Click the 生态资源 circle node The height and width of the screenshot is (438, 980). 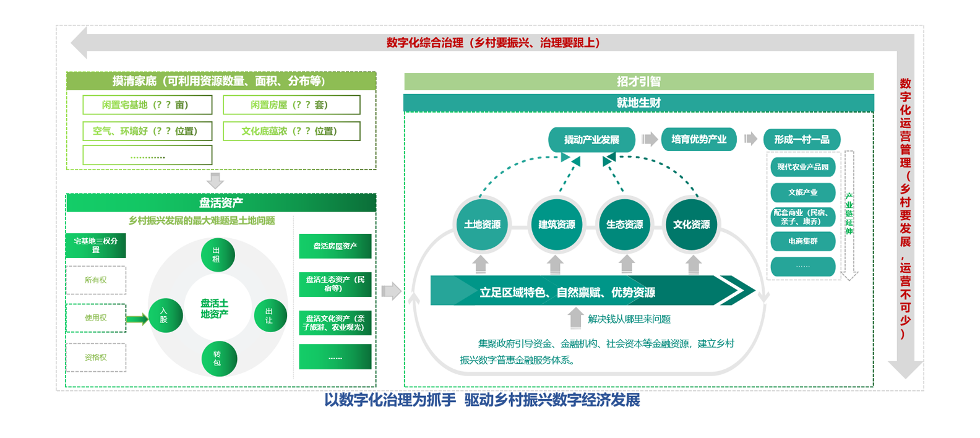624,225
